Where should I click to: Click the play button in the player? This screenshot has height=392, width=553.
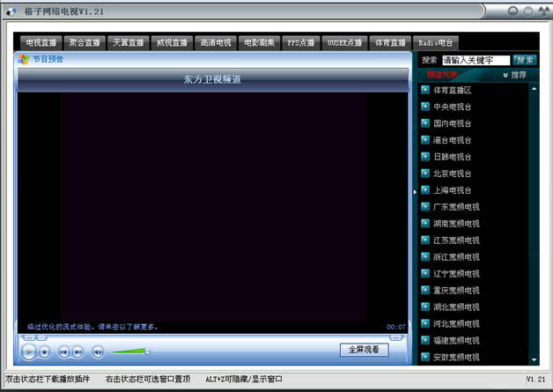tap(29, 351)
